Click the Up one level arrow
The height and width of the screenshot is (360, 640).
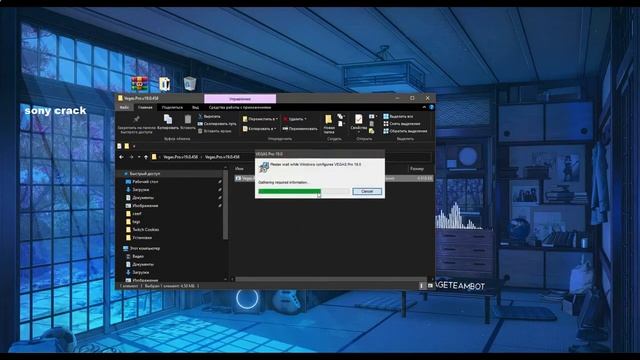coord(146,157)
